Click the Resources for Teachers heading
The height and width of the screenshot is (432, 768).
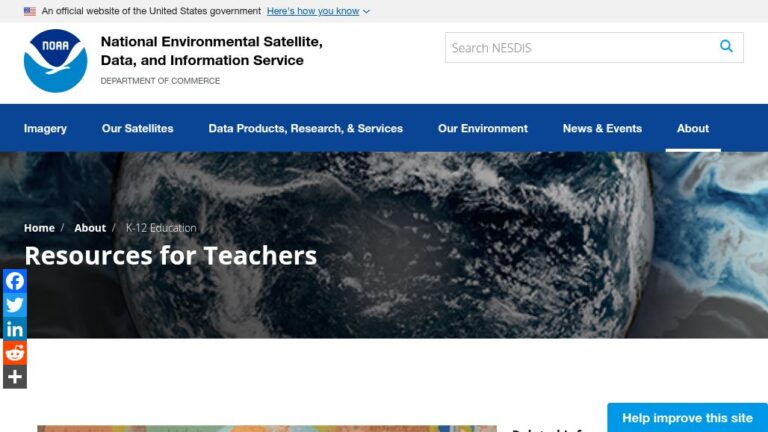click(170, 255)
